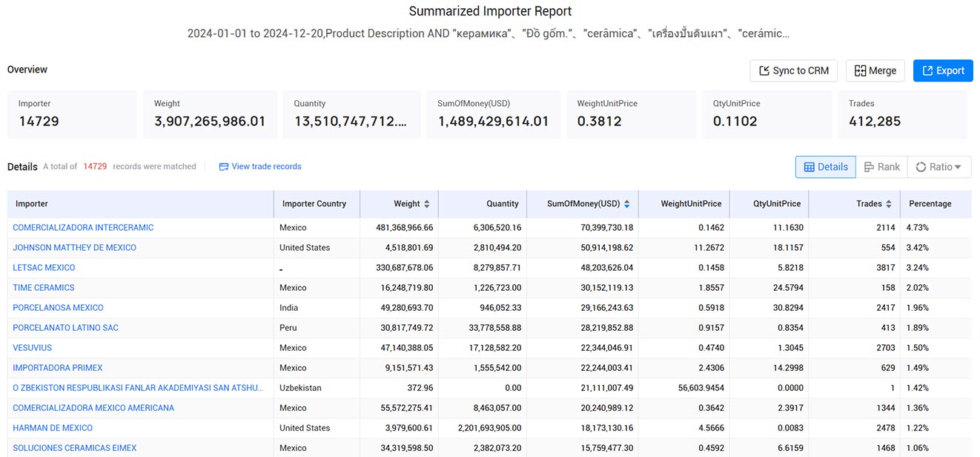Screen dimensions: 980x457
Task: Export the importer report
Action: point(943,70)
